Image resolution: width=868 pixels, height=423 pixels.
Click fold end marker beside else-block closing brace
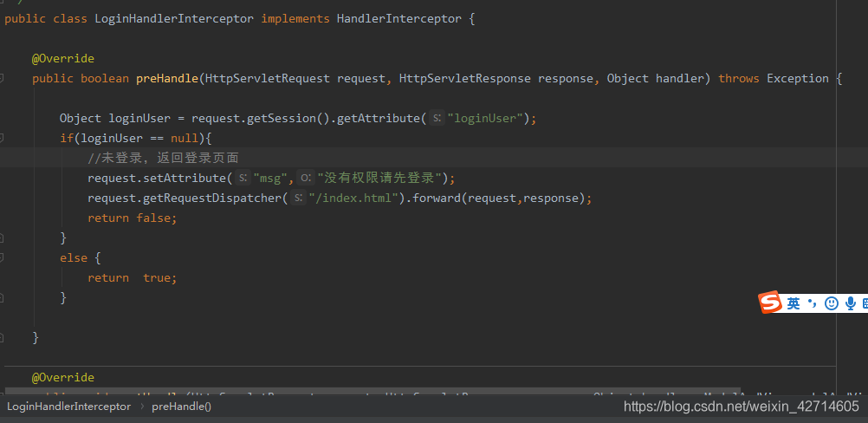(2, 298)
